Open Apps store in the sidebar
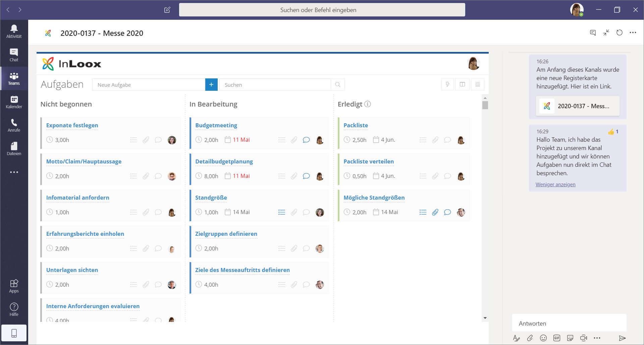Viewport: 644px width, 345px height. pos(14,286)
